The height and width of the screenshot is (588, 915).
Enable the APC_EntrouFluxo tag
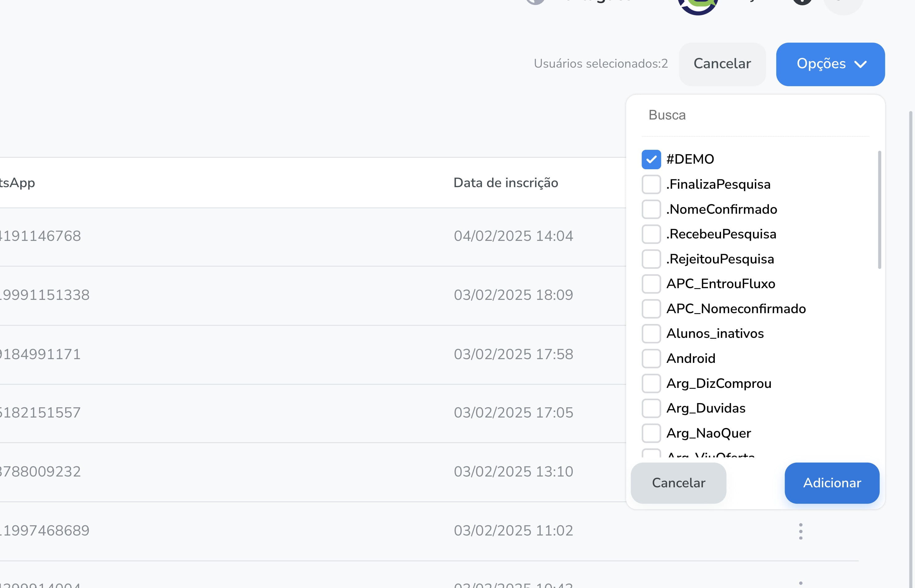651,284
